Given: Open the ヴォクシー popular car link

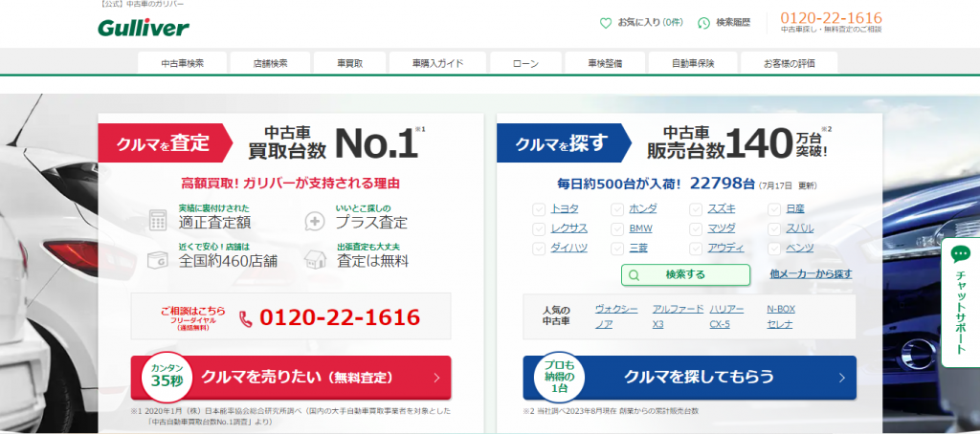Looking at the screenshot, I should coord(616,309).
